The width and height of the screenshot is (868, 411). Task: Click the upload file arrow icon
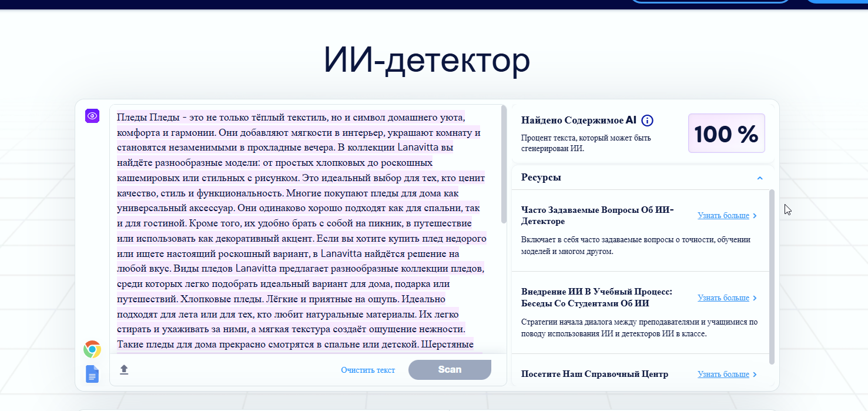point(124,369)
